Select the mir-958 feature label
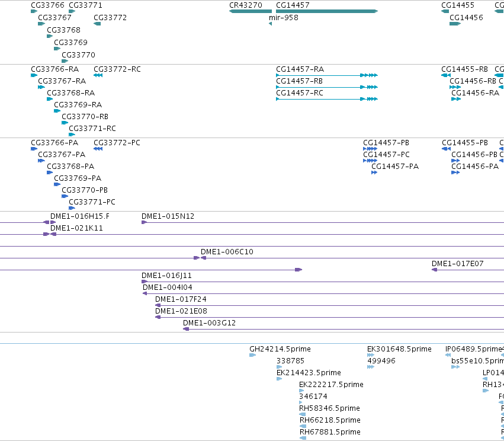 tap(284, 18)
